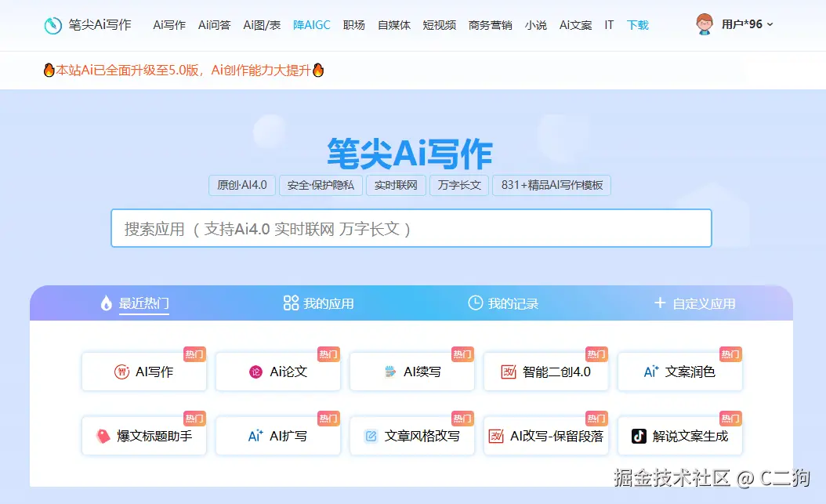The width and height of the screenshot is (826, 504).
Task: Open the Ai论文 app card
Action: (278, 372)
